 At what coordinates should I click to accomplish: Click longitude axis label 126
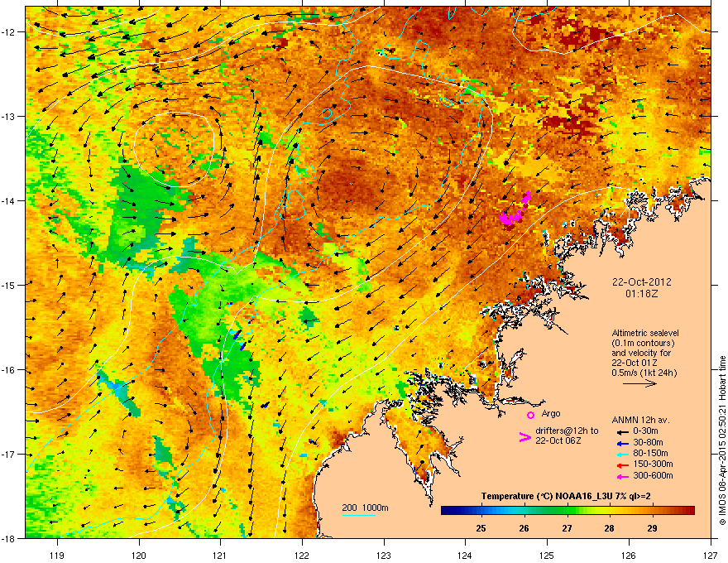pos(629,555)
